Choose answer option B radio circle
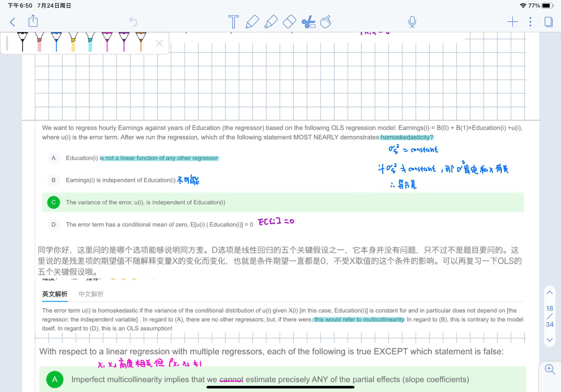Viewport: 561px width, 392px height. pos(54,180)
